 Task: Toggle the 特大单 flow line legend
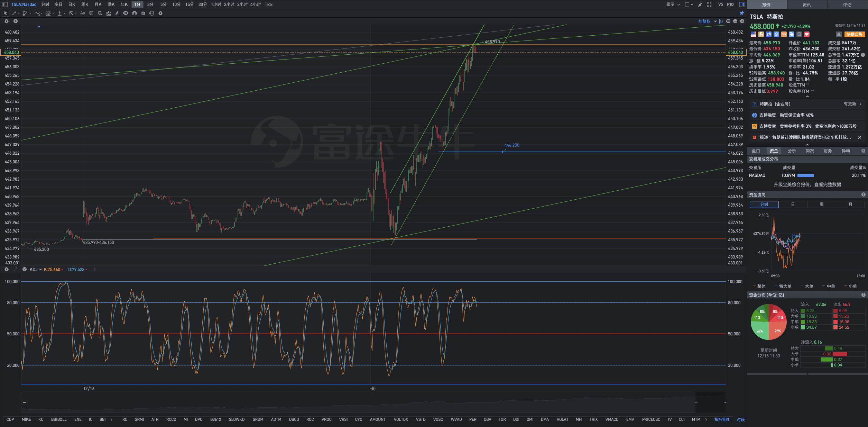(783, 286)
